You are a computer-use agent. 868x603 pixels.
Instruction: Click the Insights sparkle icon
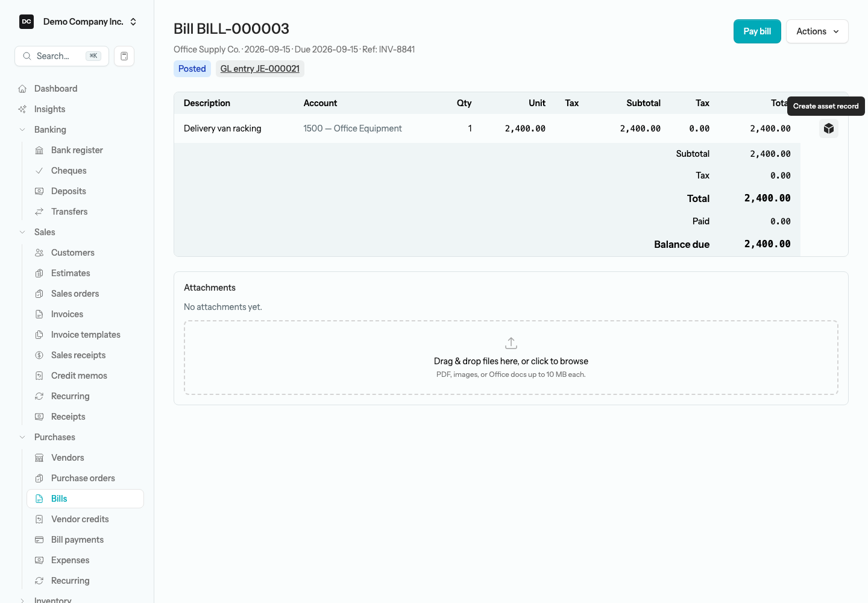click(22, 109)
